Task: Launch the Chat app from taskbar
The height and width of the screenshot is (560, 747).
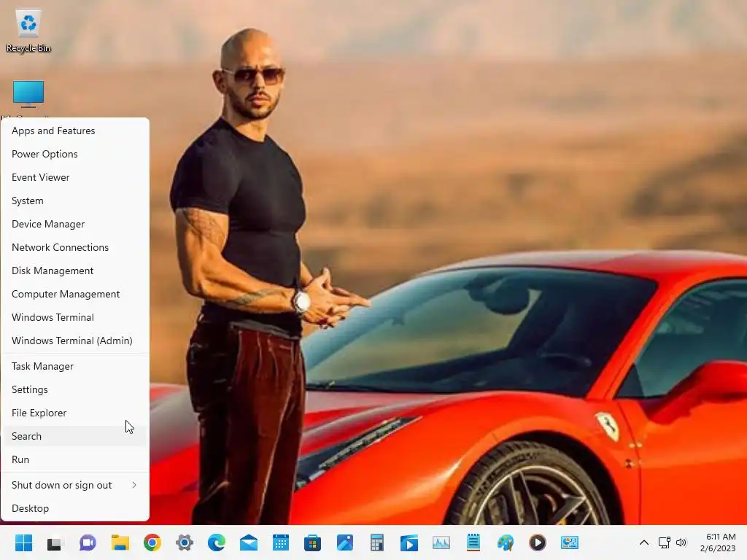Action: tap(88, 542)
